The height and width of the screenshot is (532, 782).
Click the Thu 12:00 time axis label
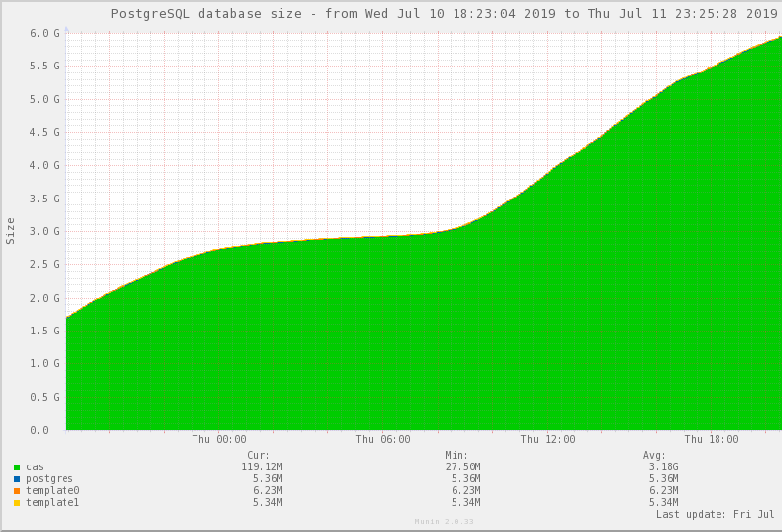pos(548,439)
